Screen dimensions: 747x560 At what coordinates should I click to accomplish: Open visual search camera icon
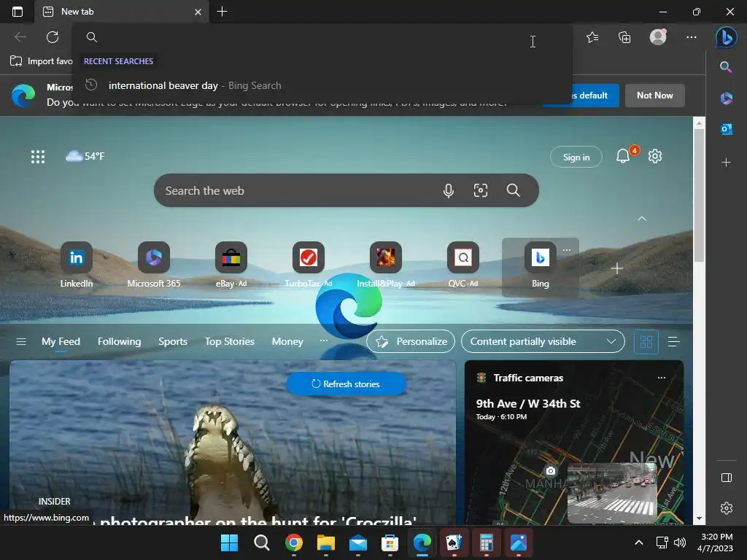[x=480, y=190]
